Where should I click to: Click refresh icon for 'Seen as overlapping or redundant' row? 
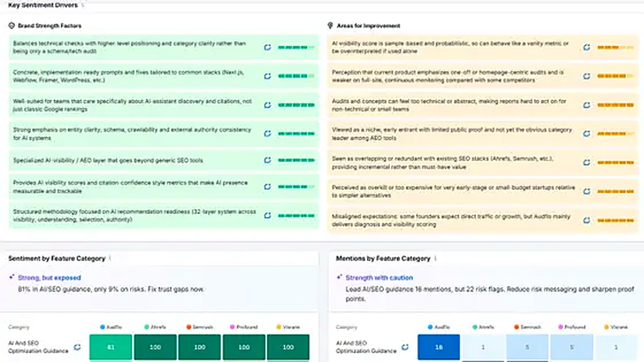click(586, 162)
